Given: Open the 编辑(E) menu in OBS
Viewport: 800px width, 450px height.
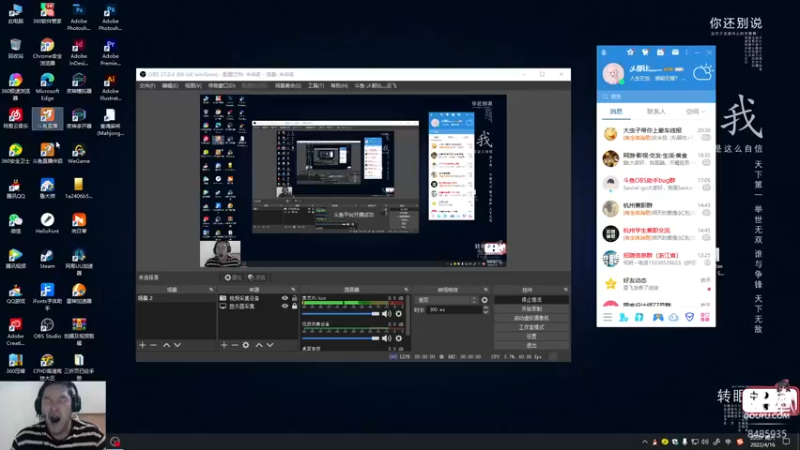Looking at the screenshot, I should click(x=170, y=86).
